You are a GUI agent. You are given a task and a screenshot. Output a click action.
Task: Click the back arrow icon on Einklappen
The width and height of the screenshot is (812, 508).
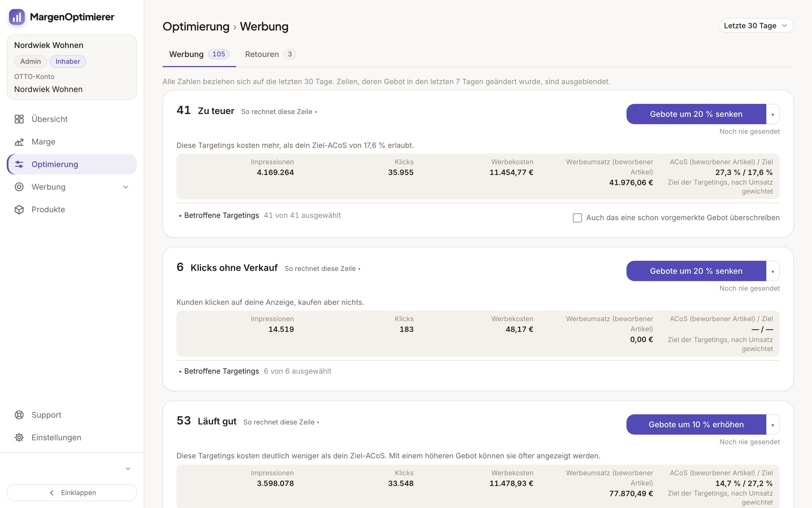pyautogui.click(x=52, y=493)
